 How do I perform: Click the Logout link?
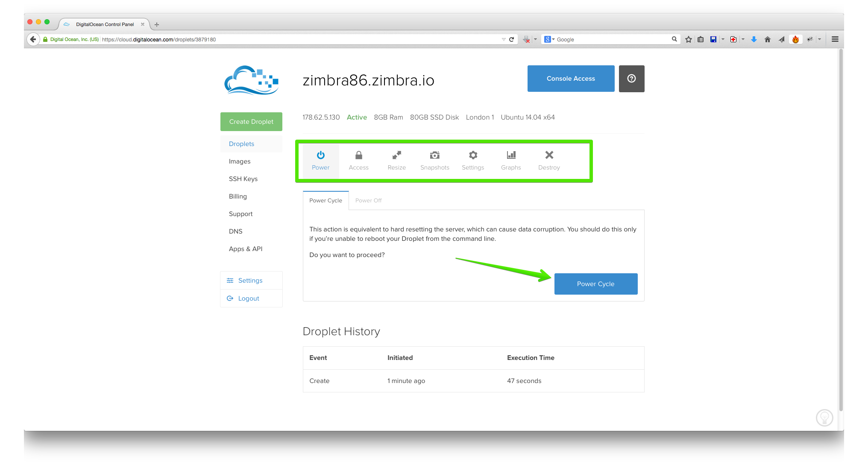(251, 298)
